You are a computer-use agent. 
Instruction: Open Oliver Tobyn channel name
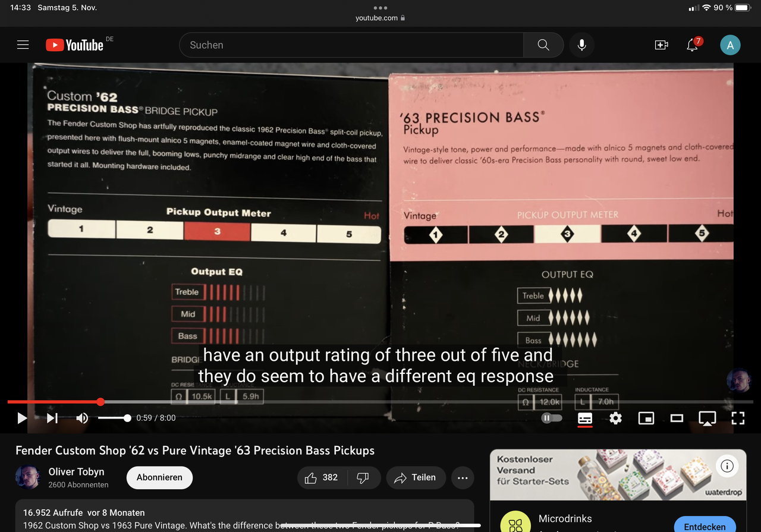tap(76, 472)
